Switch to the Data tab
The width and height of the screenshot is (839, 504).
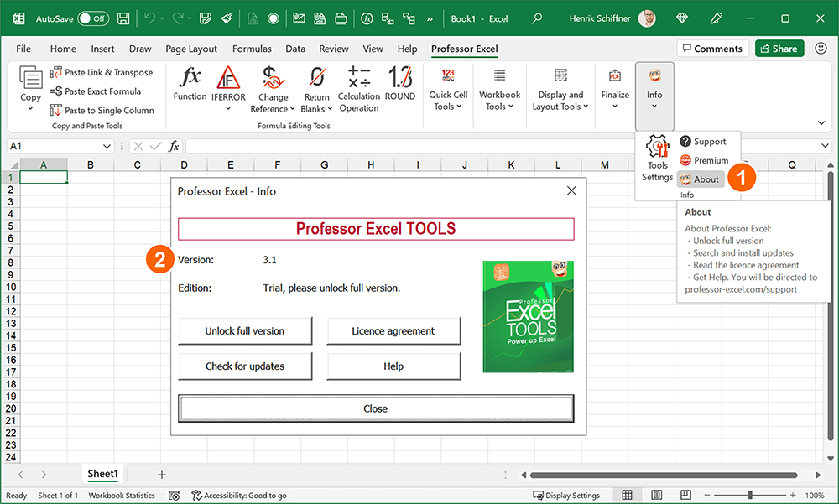[x=295, y=49]
